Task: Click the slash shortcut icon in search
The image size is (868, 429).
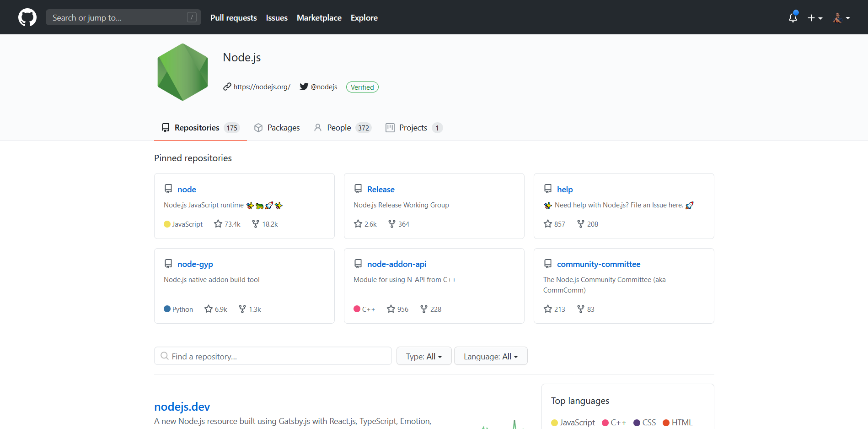Action: click(192, 17)
